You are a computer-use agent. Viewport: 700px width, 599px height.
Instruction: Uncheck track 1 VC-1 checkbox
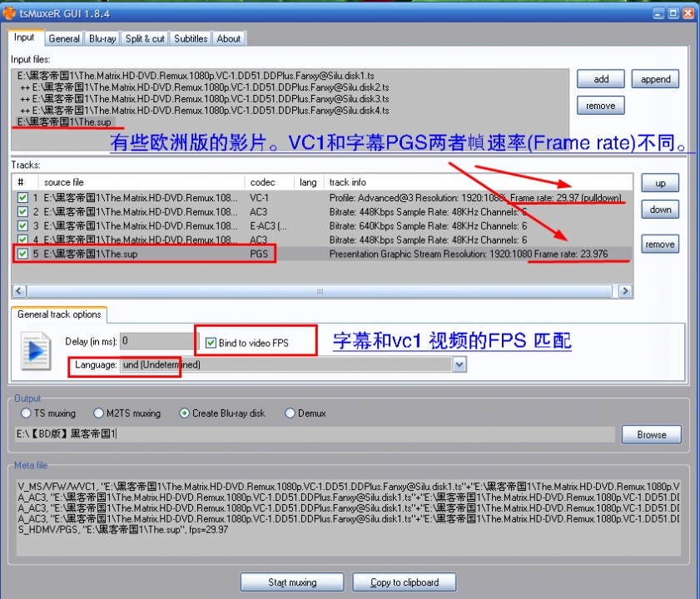(x=22, y=198)
